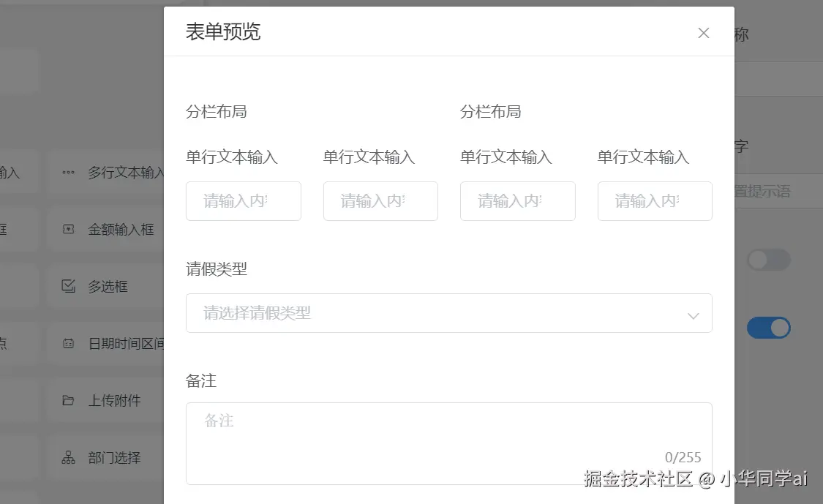
Task: Disable the blue on switch in right panel
Action: (768, 328)
